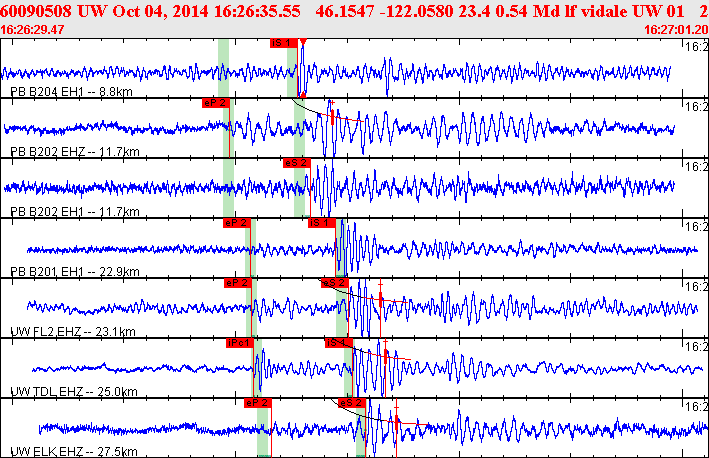Click the eP 2 pick flag on B201 EH1
Image resolution: width=709 pixels, height=458 pixels.
point(236,223)
